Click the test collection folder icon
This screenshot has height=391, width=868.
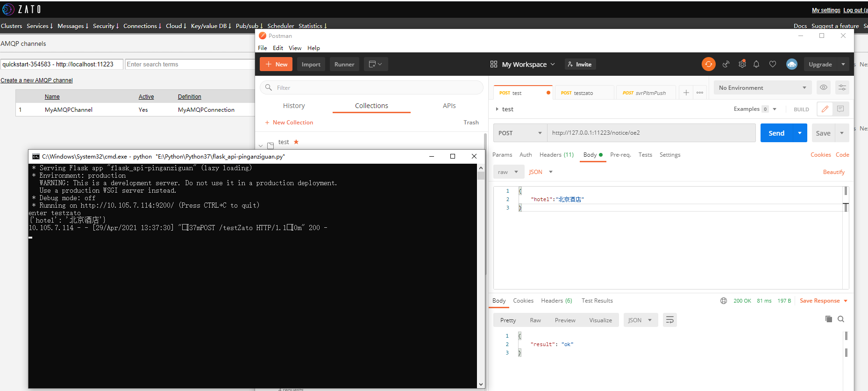(x=270, y=145)
